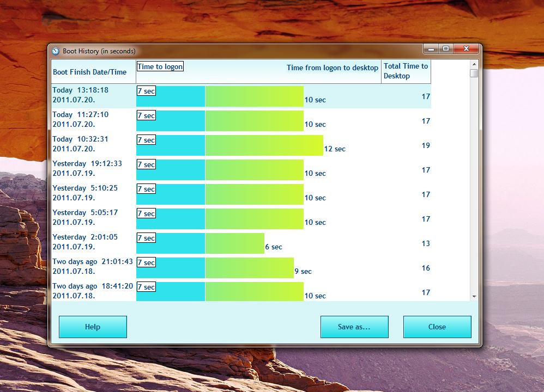
Task: Click the Boot History window title text
Action: point(99,51)
